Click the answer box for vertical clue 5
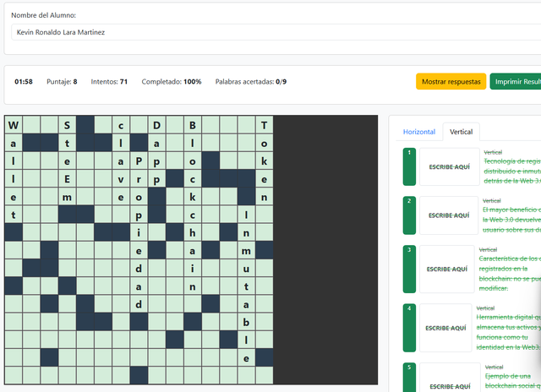This screenshot has height=392, width=541. tap(450, 379)
